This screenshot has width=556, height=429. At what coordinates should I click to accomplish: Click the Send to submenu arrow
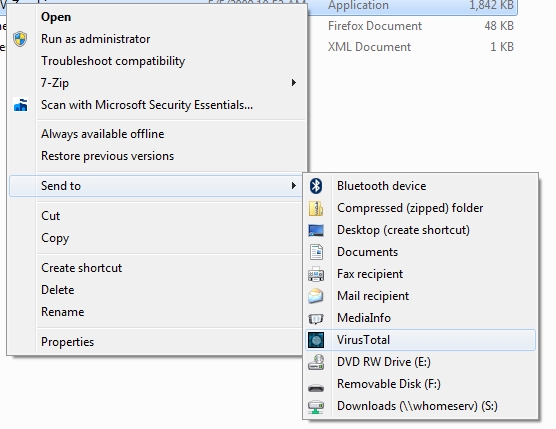click(293, 185)
